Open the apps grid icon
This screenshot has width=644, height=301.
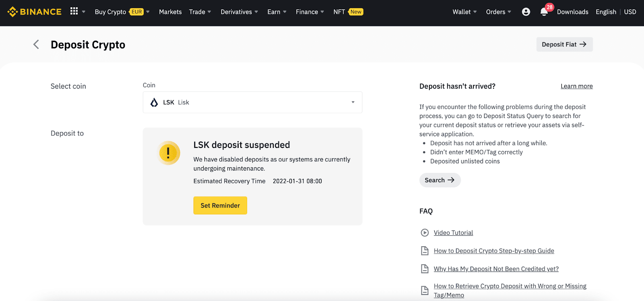coord(74,11)
